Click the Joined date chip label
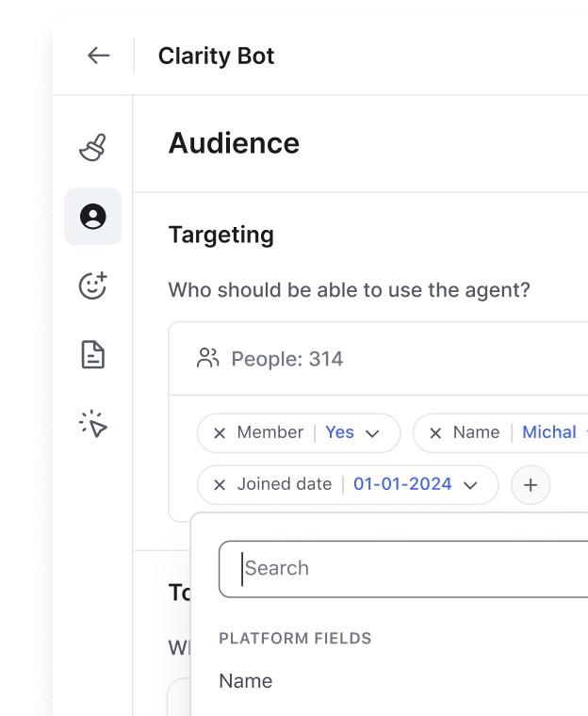Viewport: 588px width, 716px height. (284, 484)
